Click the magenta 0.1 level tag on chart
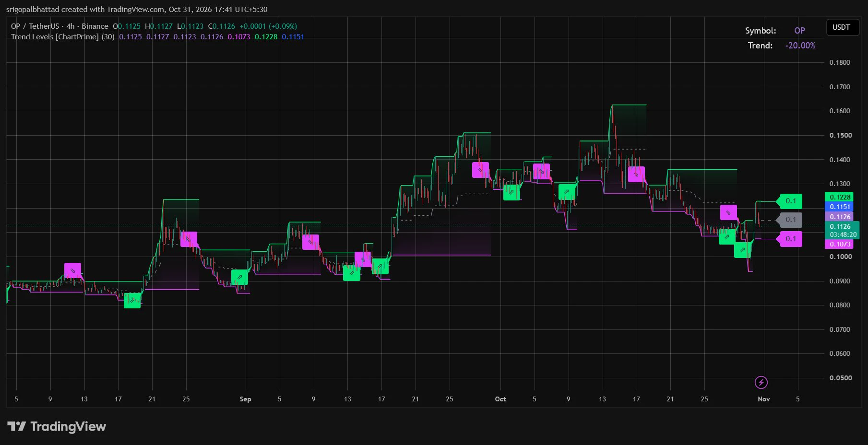This screenshot has width=868, height=445. click(x=789, y=239)
